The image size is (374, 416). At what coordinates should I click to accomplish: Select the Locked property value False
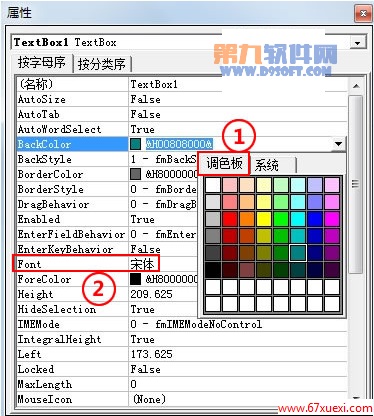[146, 369]
